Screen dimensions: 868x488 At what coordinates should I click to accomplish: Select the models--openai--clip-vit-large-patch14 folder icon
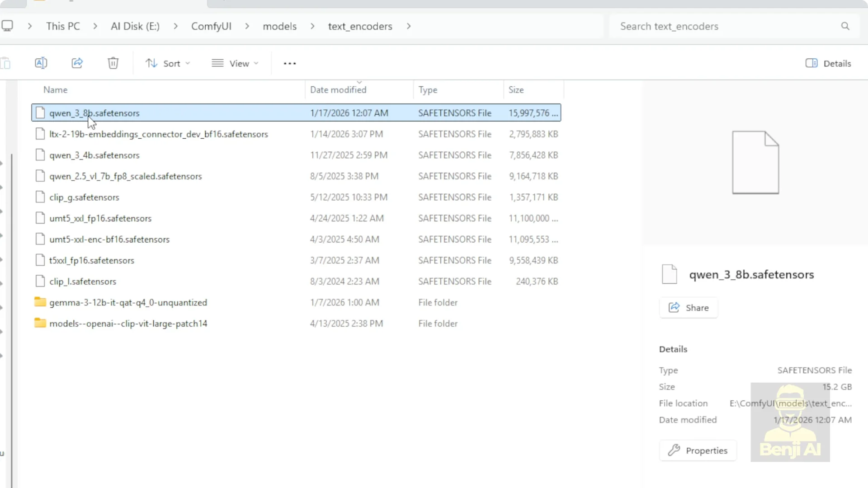(x=40, y=323)
